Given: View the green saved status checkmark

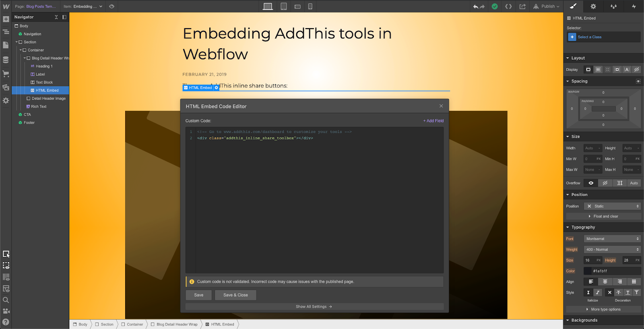Looking at the screenshot, I should pos(495,6).
